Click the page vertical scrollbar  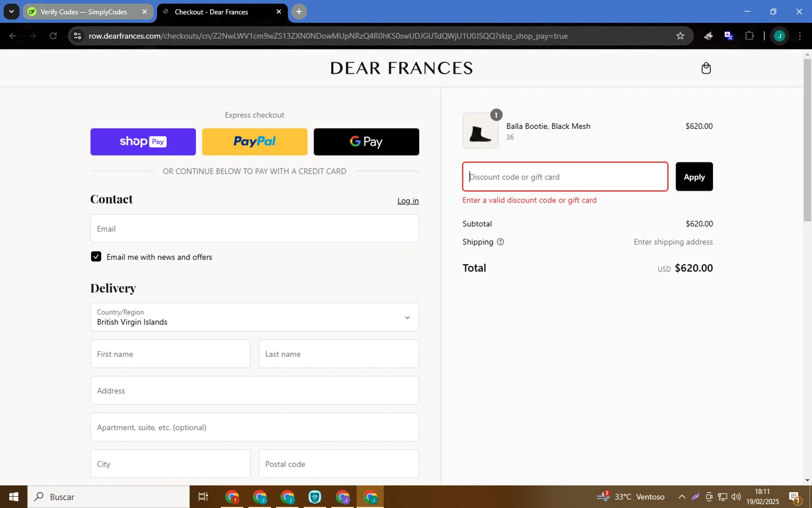pyautogui.click(x=807, y=140)
